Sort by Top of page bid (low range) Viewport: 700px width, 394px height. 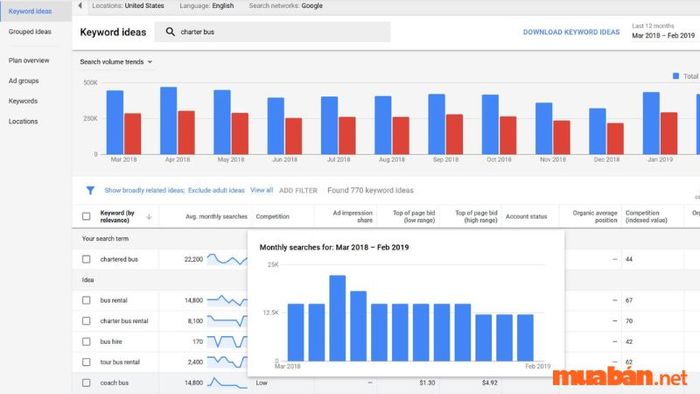point(414,216)
